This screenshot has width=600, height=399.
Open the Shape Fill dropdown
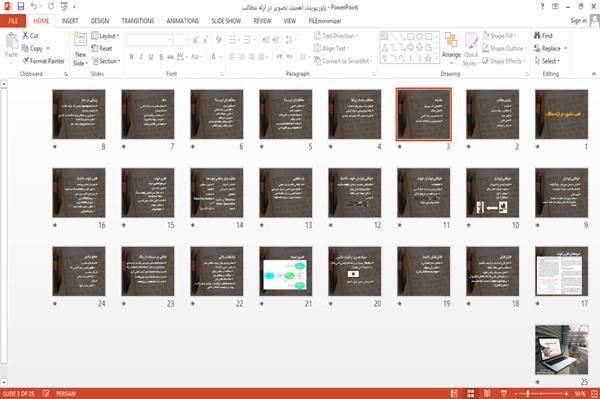[x=499, y=36]
